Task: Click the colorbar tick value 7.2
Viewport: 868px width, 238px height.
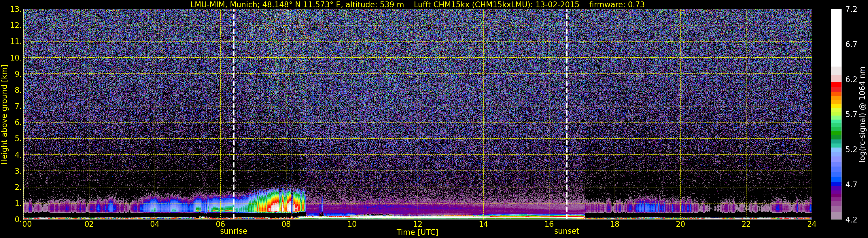Action: (851, 10)
